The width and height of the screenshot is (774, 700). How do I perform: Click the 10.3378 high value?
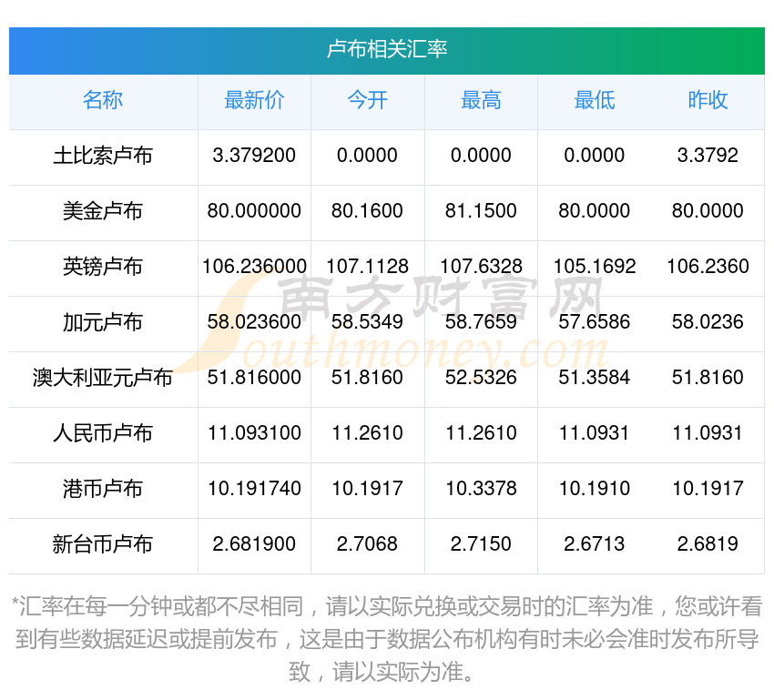481,489
